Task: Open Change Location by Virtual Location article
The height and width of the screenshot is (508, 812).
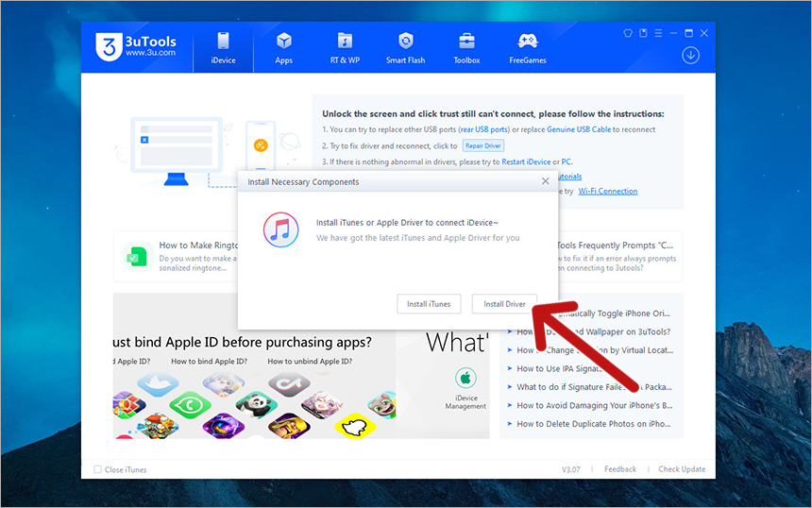Action: click(x=595, y=350)
